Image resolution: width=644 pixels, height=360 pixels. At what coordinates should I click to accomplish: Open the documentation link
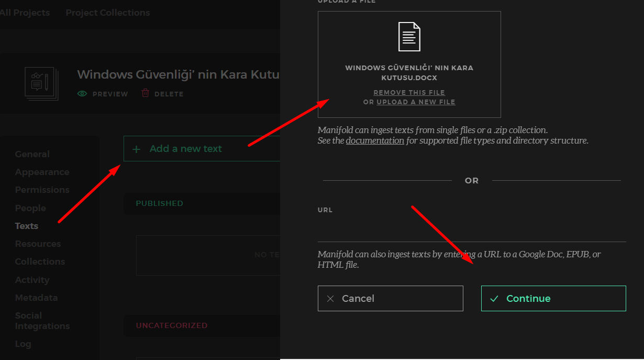click(x=375, y=140)
